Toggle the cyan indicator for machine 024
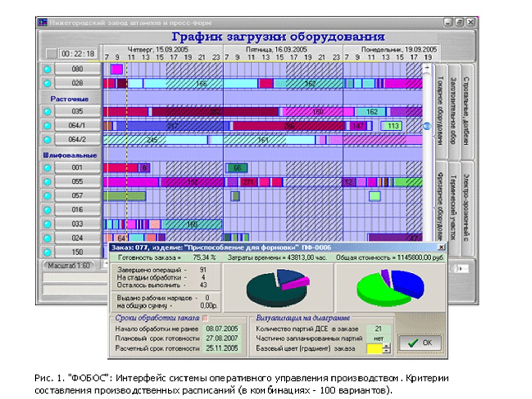Viewport: 532px width, 399px height. pos(47,238)
